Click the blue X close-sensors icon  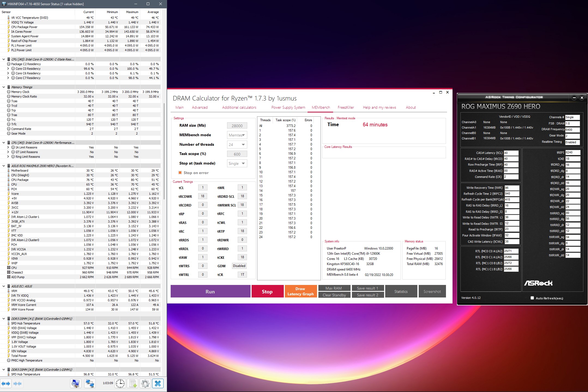tap(158, 384)
